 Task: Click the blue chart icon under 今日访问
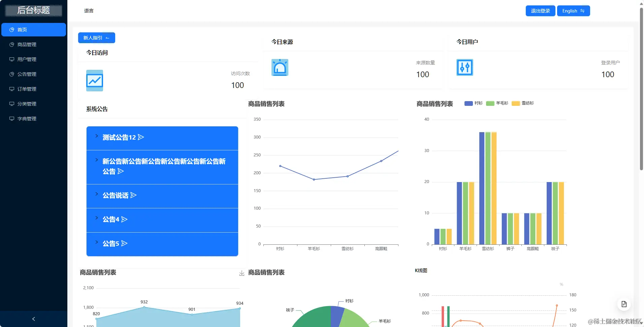[x=94, y=81]
